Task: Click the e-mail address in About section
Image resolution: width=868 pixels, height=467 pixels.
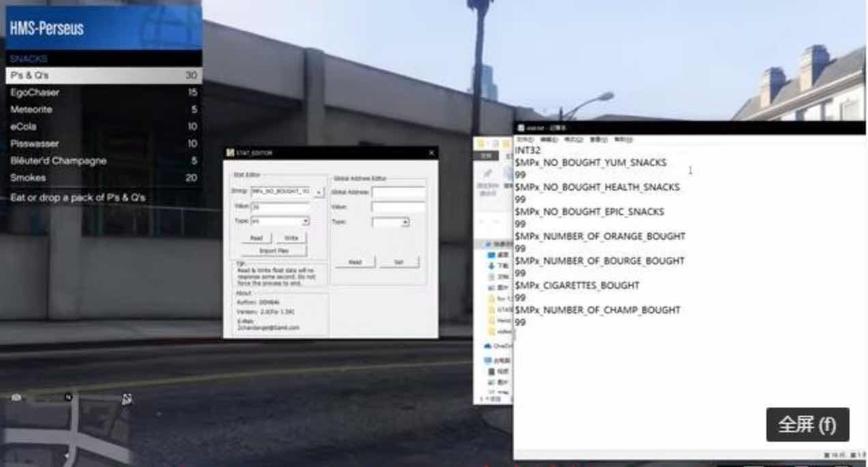Action: (268, 328)
